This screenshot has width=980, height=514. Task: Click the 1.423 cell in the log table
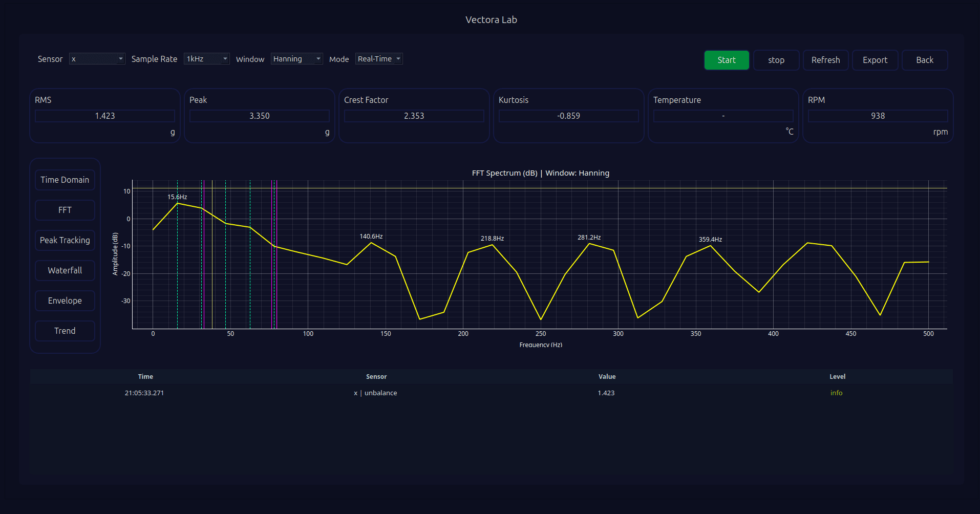point(606,393)
